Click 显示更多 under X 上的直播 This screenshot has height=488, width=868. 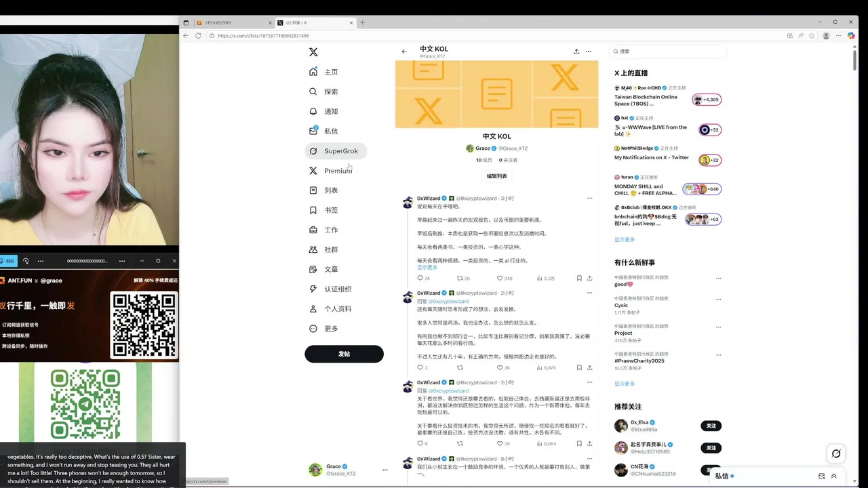(625, 239)
